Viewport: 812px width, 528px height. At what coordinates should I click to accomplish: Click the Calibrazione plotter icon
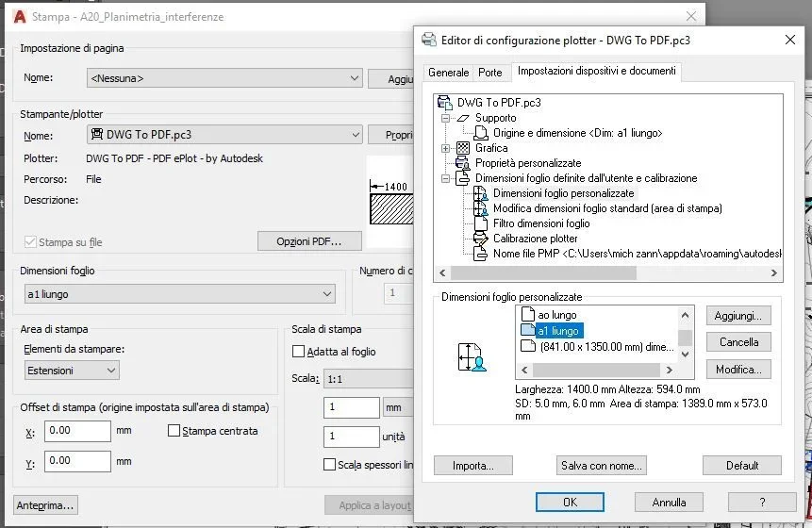click(481, 239)
